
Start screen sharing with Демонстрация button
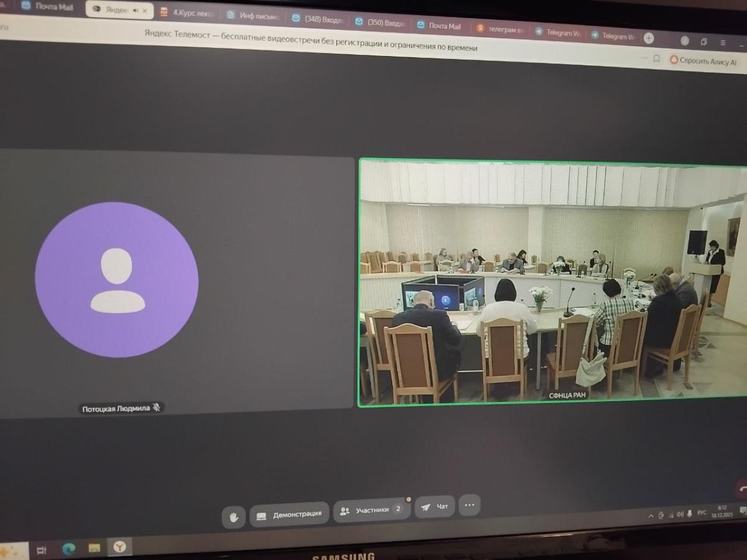tap(289, 514)
